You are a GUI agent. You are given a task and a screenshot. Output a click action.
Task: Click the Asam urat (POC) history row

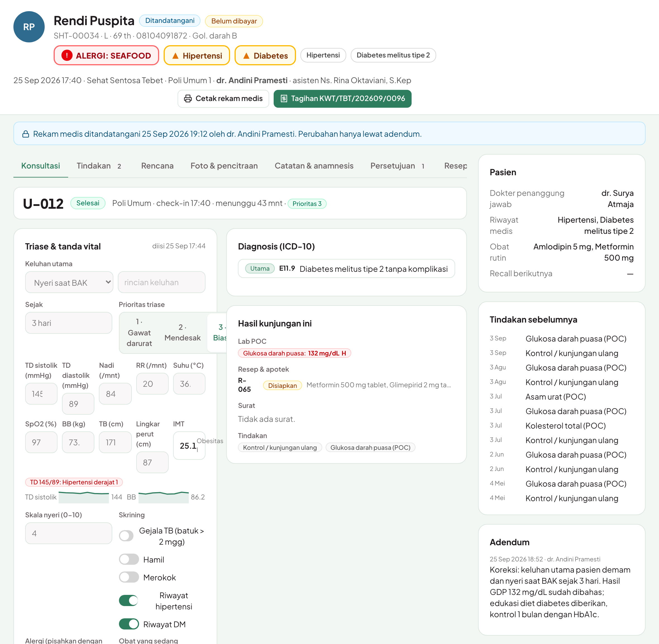click(x=562, y=397)
